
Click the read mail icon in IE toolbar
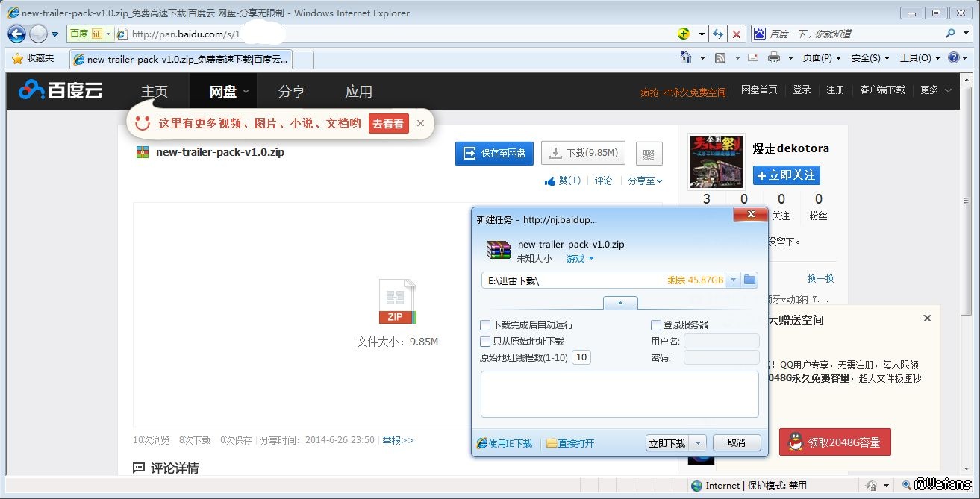click(x=753, y=57)
